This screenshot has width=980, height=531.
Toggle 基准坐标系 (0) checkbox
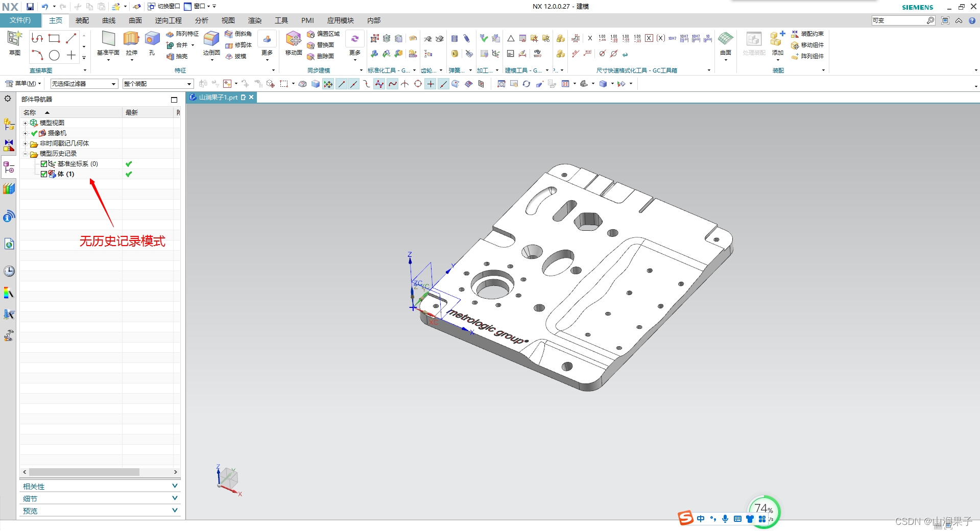tap(44, 164)
